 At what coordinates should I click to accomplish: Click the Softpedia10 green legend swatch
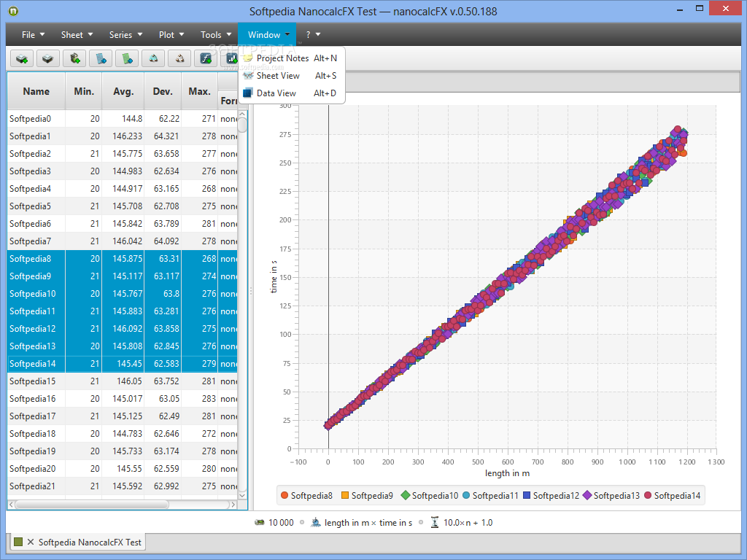pos(406,496)
